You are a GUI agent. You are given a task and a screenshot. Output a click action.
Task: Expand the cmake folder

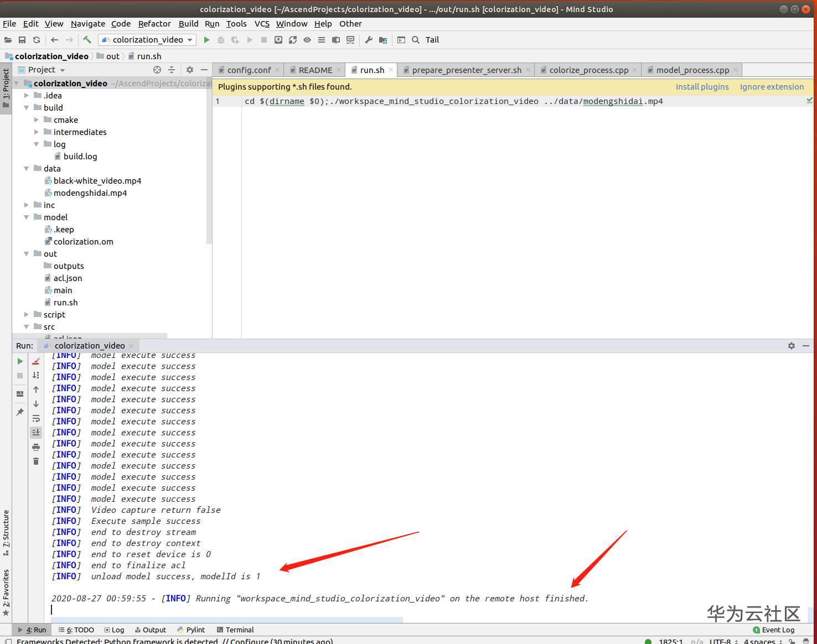(x=36, y=120)
